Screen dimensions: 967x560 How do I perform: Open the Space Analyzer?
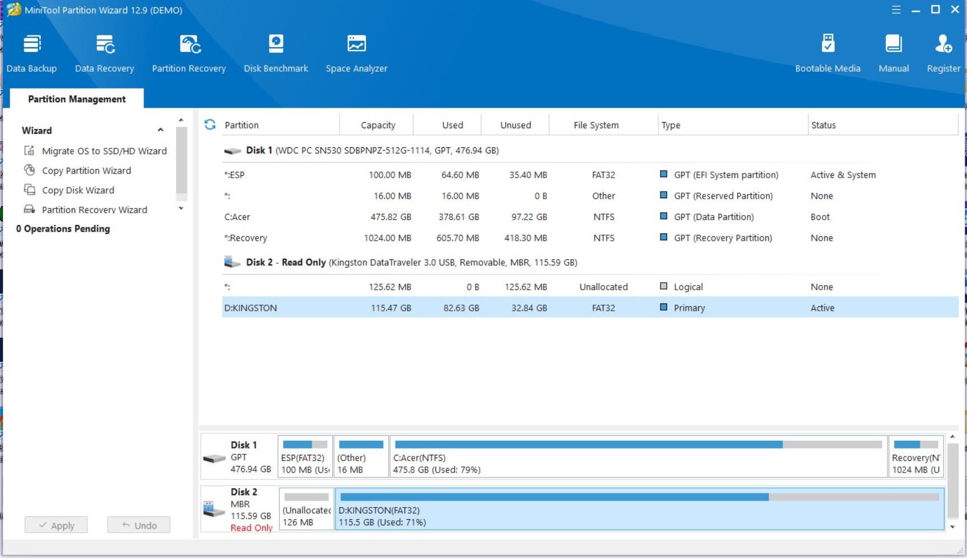(x=356, y=53)
